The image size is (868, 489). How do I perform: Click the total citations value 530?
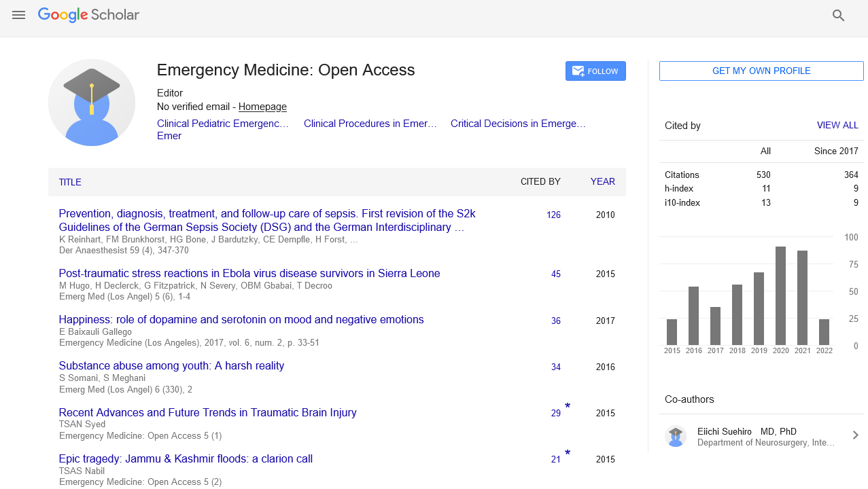pyautogui.click(x=763, y=175)
